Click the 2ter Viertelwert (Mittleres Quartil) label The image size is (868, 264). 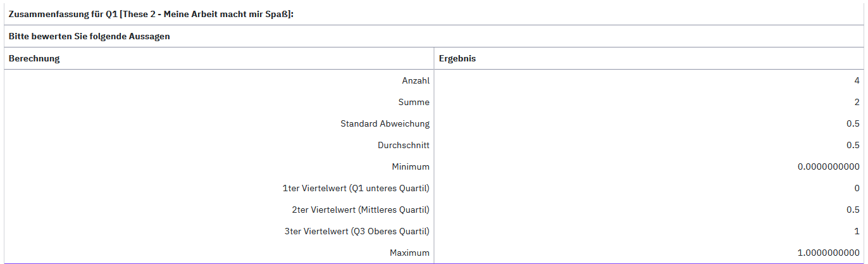tap(360, 210)
